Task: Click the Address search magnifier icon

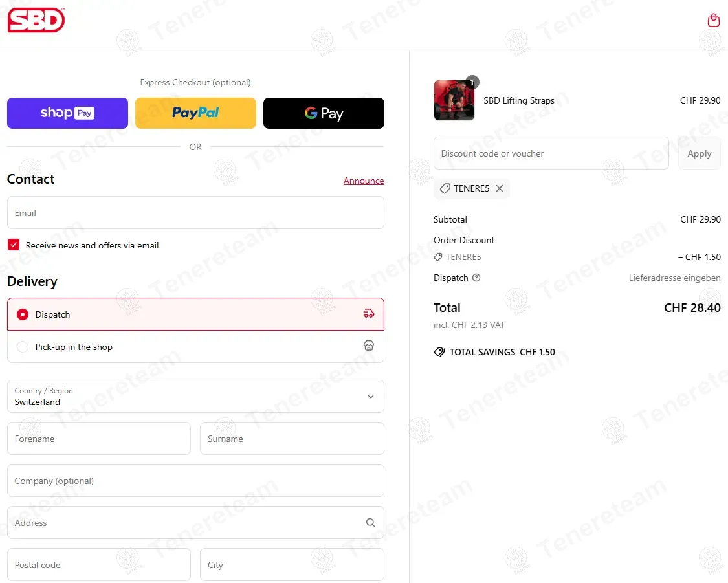Action: tap(371, 523)
